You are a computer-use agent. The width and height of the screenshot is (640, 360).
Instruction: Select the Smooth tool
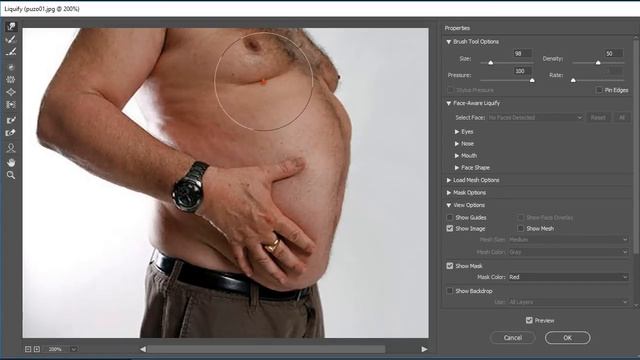[11, 52]
